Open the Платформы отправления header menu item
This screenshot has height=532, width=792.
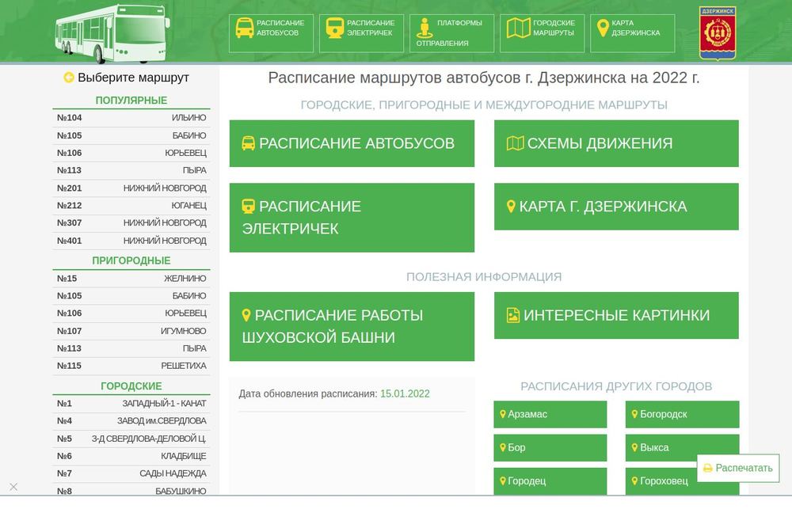tap(451, 33)
